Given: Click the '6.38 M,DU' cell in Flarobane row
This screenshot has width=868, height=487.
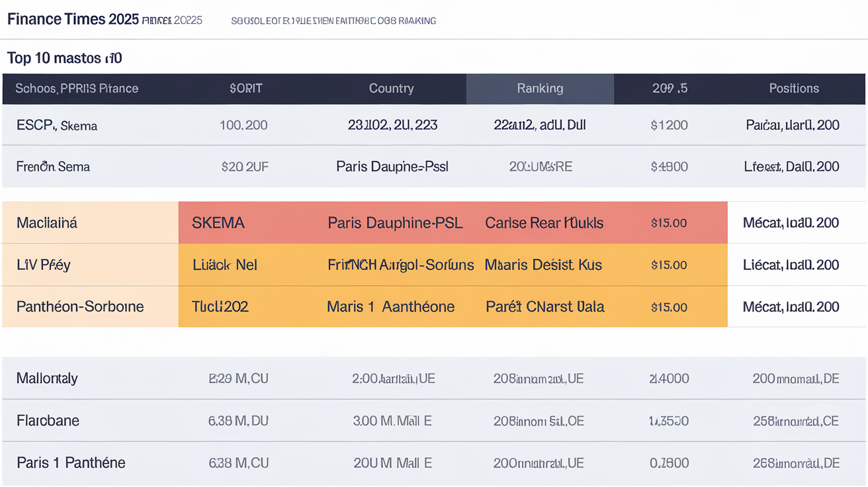Looking at the screenshot, I should point(239,421).
